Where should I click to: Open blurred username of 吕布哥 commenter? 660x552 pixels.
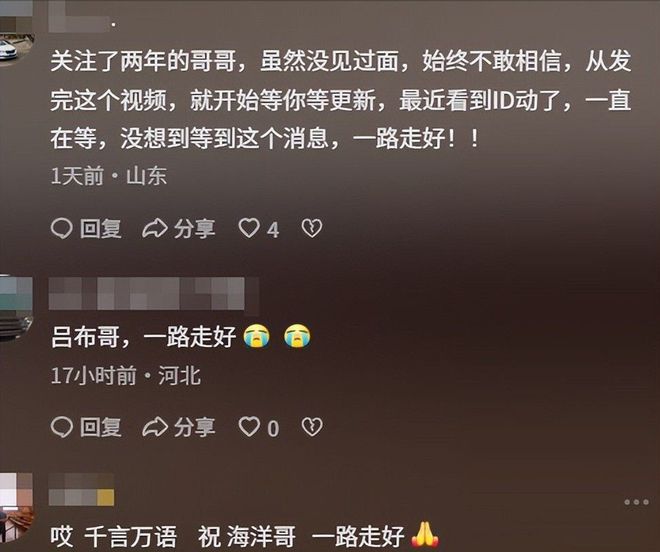(154, 294)
